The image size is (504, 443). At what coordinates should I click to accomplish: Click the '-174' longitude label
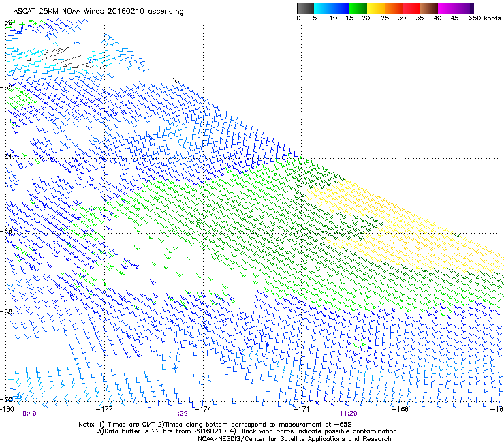click(203, 409)
